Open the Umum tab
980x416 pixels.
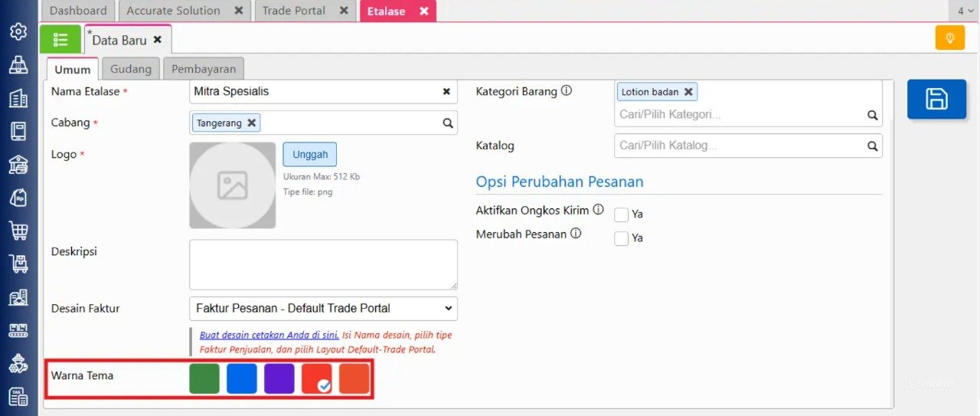click(73, 69)
